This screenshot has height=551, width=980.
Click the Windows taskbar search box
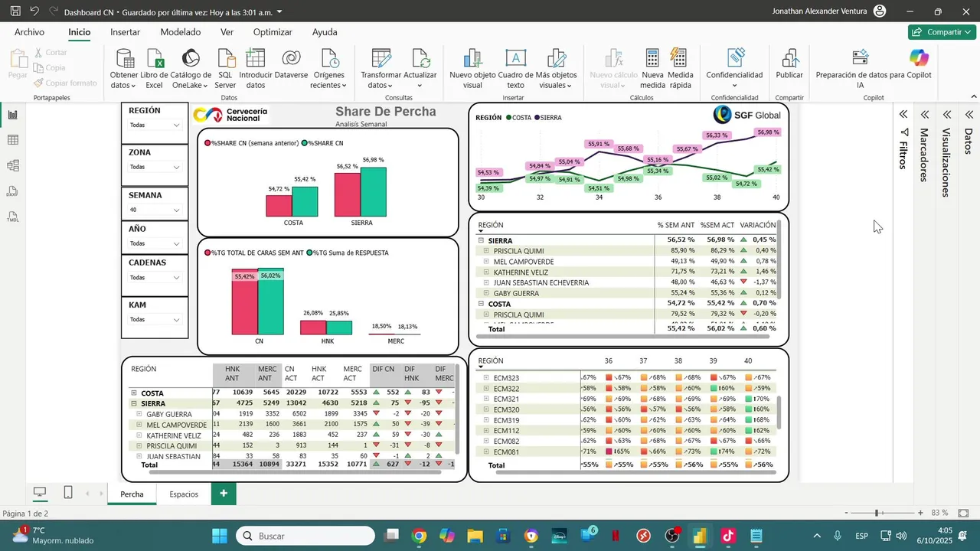305,536
